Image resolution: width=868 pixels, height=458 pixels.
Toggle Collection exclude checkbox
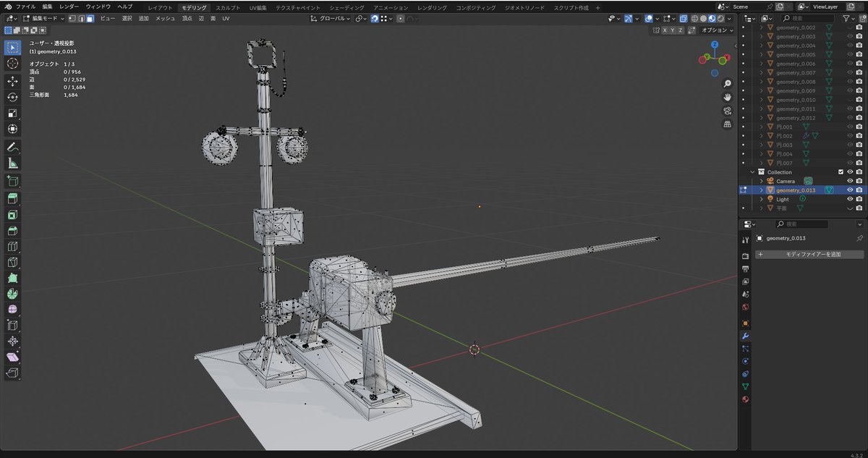841,172
